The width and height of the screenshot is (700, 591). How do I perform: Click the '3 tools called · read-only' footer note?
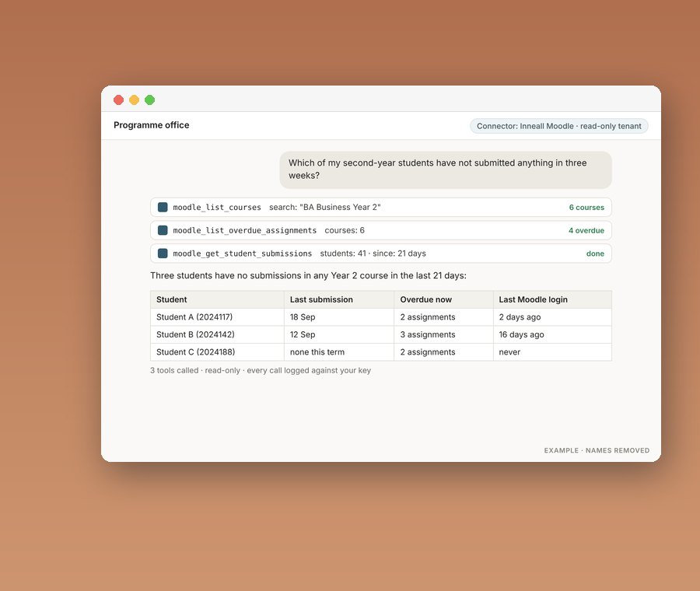tap(261, 370)
